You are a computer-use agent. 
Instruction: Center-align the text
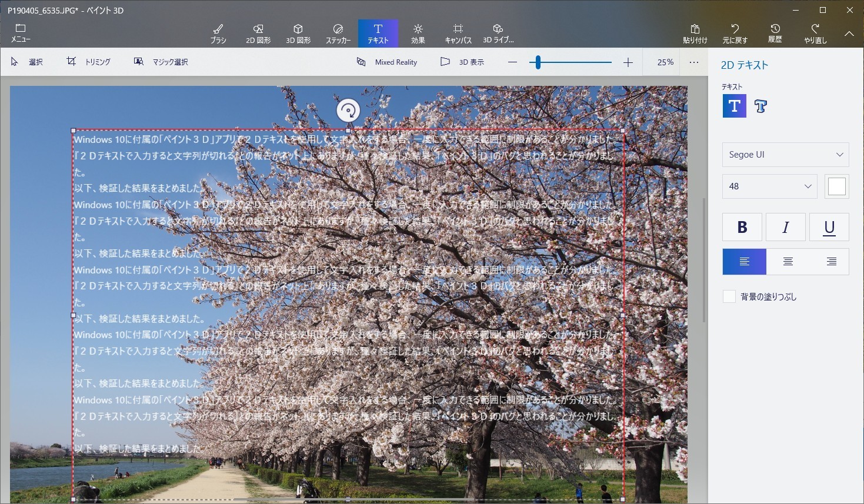(x=788, y=262)
